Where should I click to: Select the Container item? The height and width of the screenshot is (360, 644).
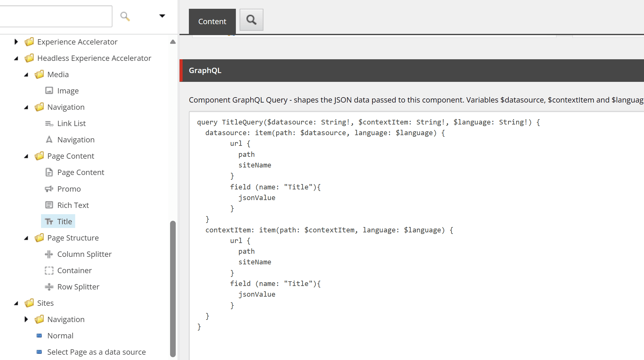[x=74, y=270]
